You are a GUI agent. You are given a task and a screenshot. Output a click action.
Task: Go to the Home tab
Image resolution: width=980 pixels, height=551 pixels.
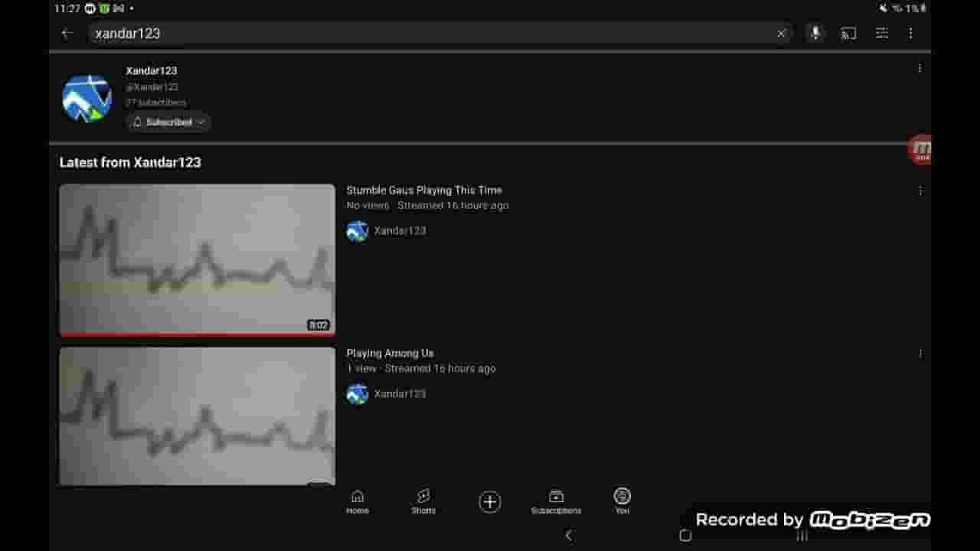coord(358,502)
